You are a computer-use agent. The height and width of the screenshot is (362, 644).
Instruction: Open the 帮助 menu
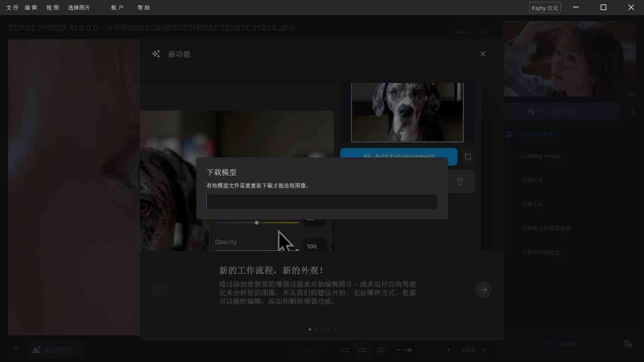tap(143, 8)
